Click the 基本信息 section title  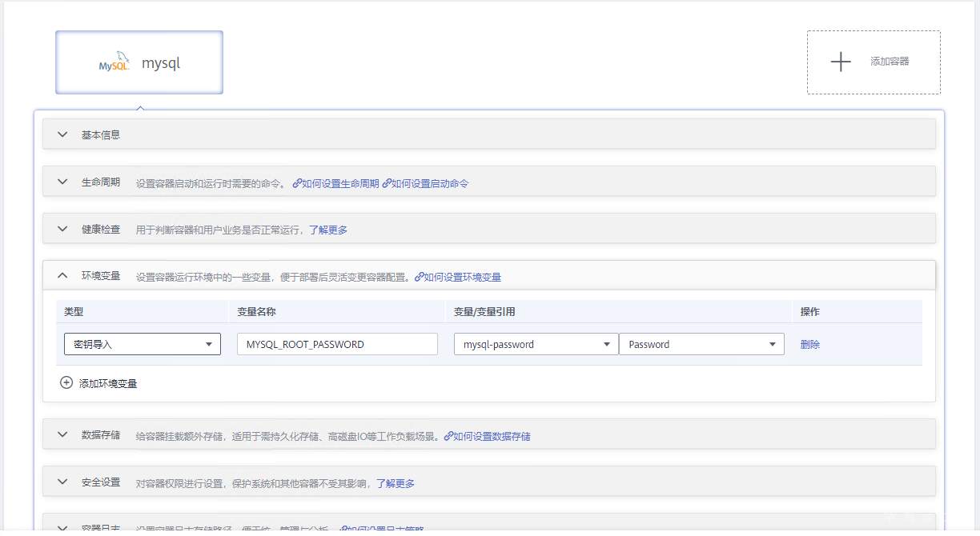101,134
